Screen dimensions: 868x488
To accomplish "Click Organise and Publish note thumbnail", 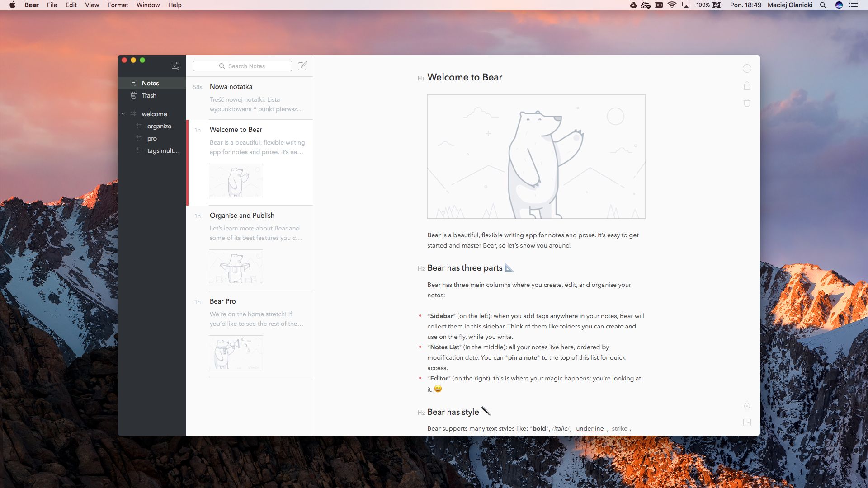I will 236,267.
